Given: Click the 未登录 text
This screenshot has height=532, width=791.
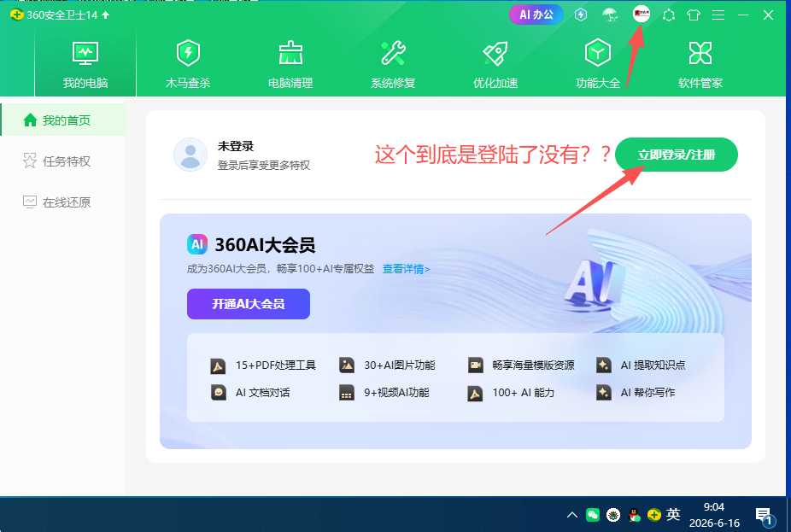Looking at the screenshot, I should [236, 146].
